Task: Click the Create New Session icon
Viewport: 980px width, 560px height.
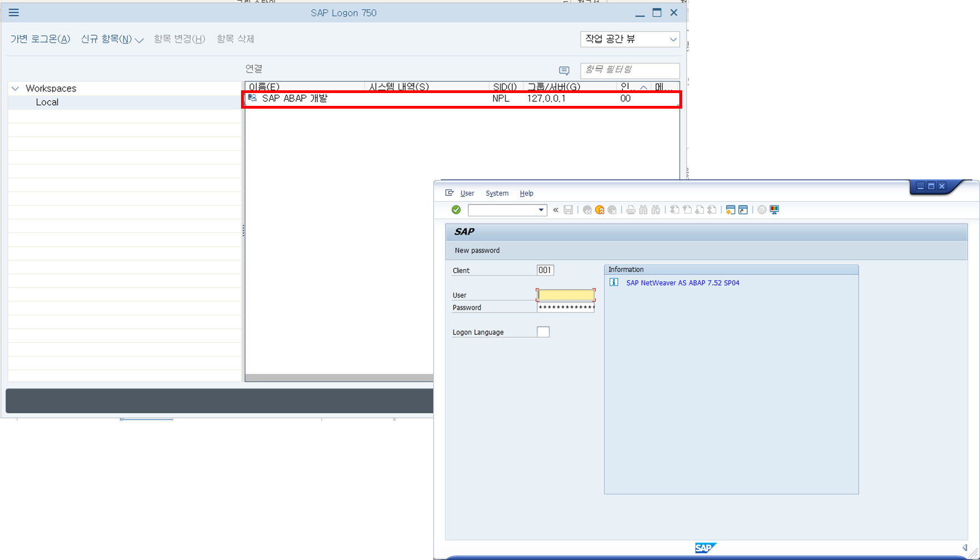Action: click(731, 210)
